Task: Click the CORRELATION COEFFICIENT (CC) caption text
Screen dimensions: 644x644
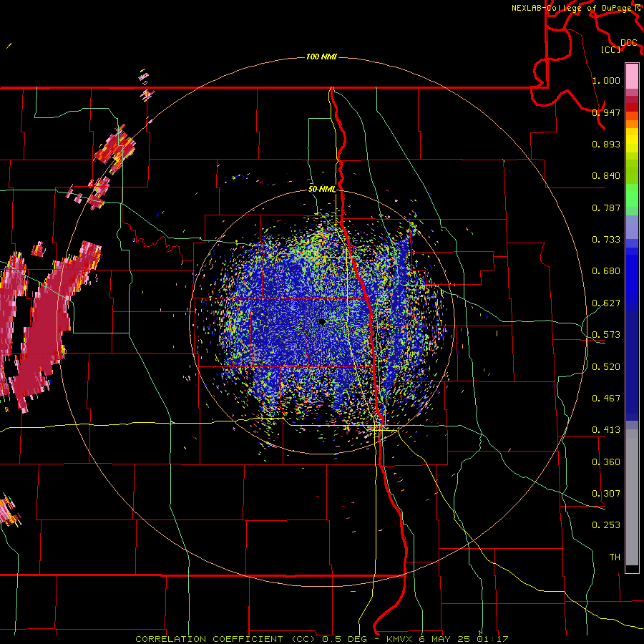Action: (x=226, y=639)
